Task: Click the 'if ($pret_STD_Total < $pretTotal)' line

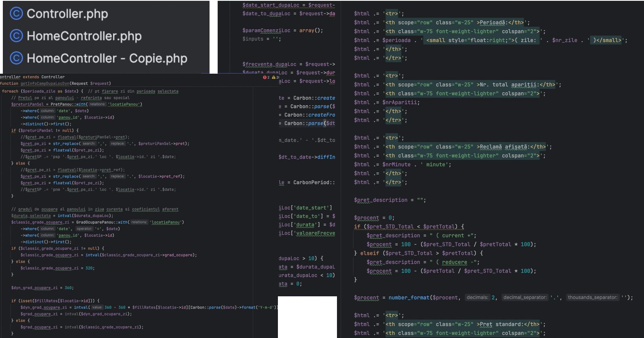Action: point(409,227)
